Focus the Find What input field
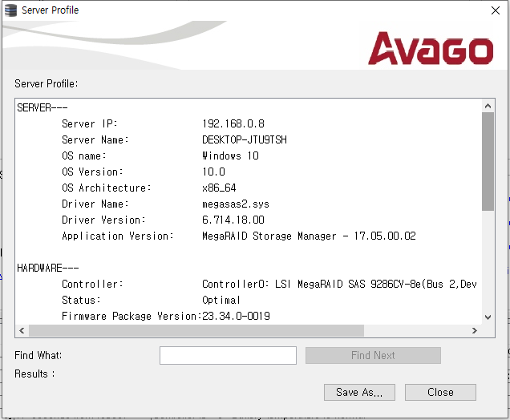 coord(228,355)
